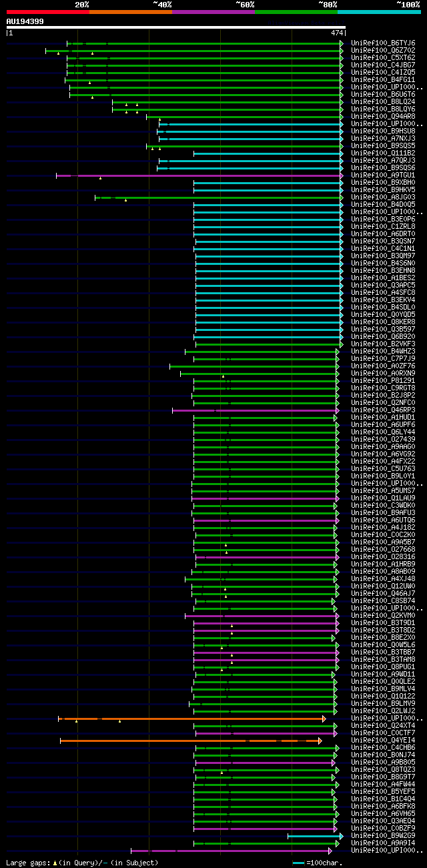This screenshot has width=427, height=868.
Task: Select the UniRef100_A4SFC8 label
Action: (383, 292)
